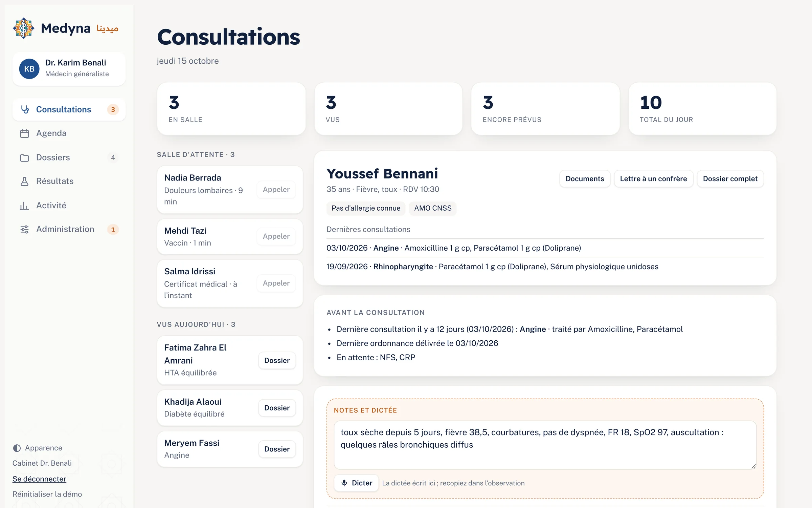Call Salma Idrissi with Appeler
This screenshot has width=812, height=508.
point(276,283)
